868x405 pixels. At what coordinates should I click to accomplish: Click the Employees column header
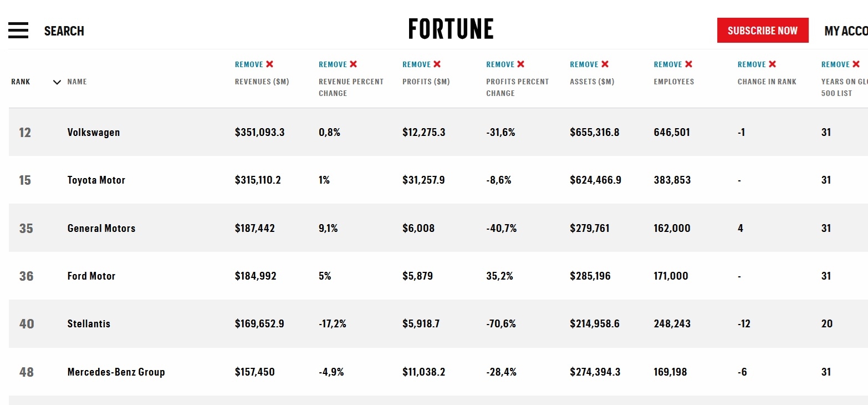(x=673, y=82)
